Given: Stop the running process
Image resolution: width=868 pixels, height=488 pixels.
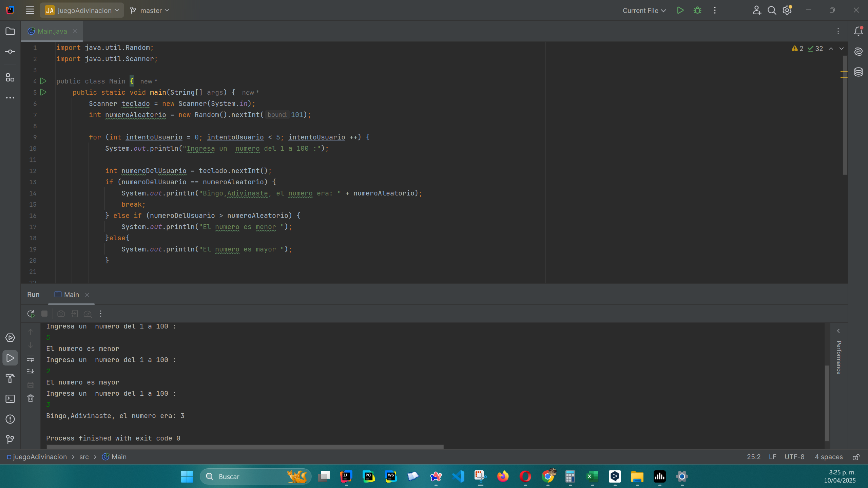Looking at the screenshot, I should coord(44,314).
